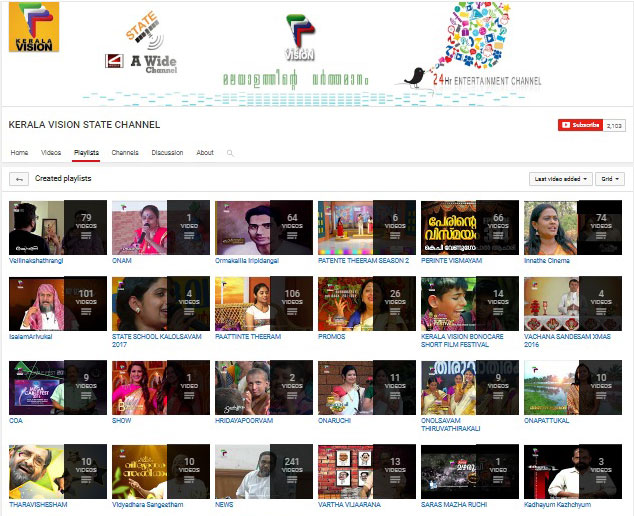Open the ONAPATTUKAL playlist thumbnail image
The width and height of the screenshot is (634, 516).
[x=573, y=387]
